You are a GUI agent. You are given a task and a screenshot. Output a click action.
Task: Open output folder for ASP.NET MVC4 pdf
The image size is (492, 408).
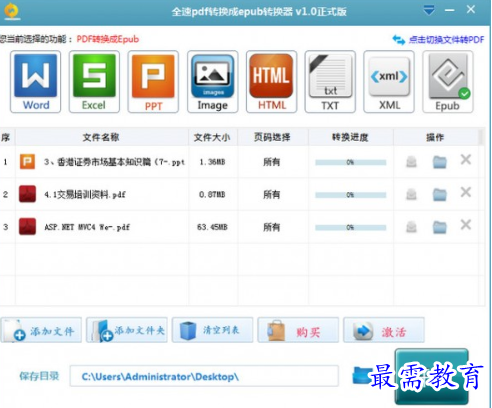pyautogui.click(x=440, y=227)
